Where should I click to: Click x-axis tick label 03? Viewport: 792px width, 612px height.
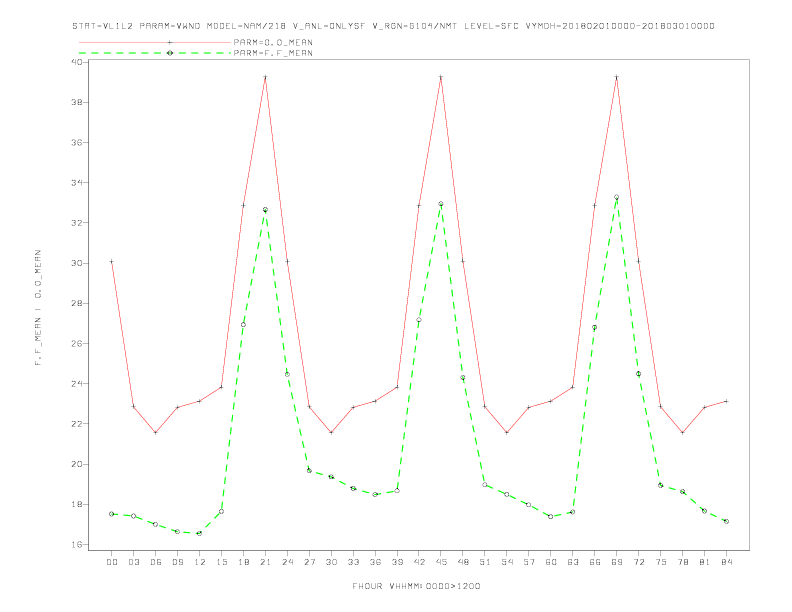click(133, 562)
